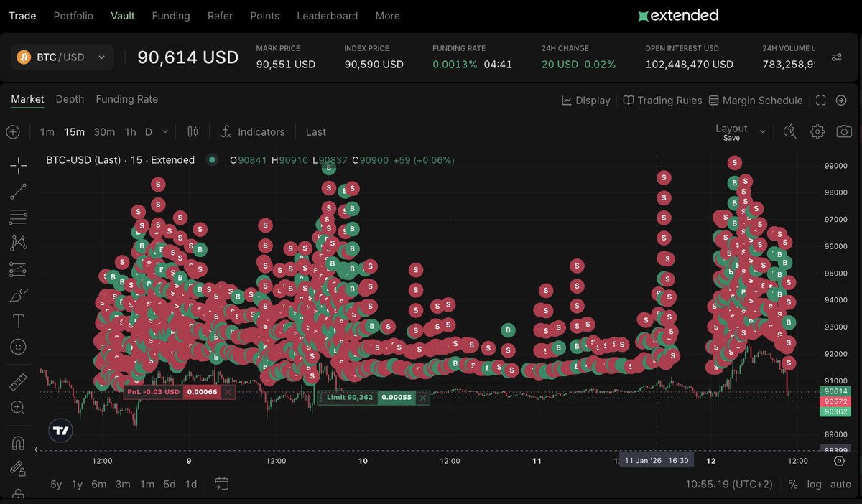Open the Vault page

click(x=122, y=15)
